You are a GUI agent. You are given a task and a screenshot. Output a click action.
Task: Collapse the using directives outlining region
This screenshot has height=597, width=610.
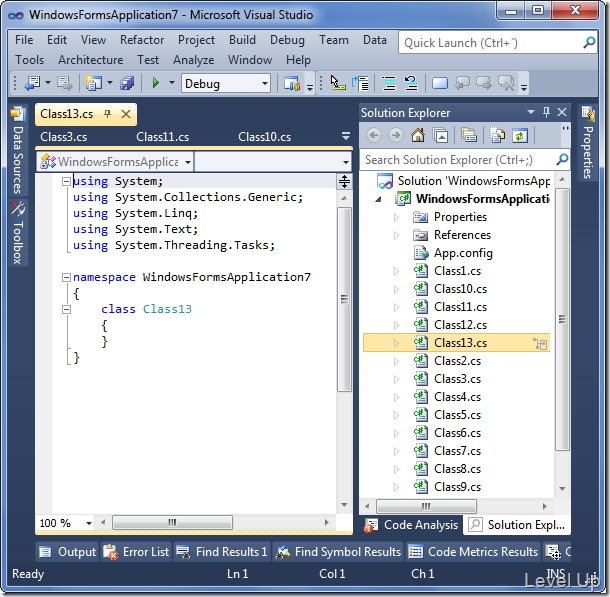point(67,181)
